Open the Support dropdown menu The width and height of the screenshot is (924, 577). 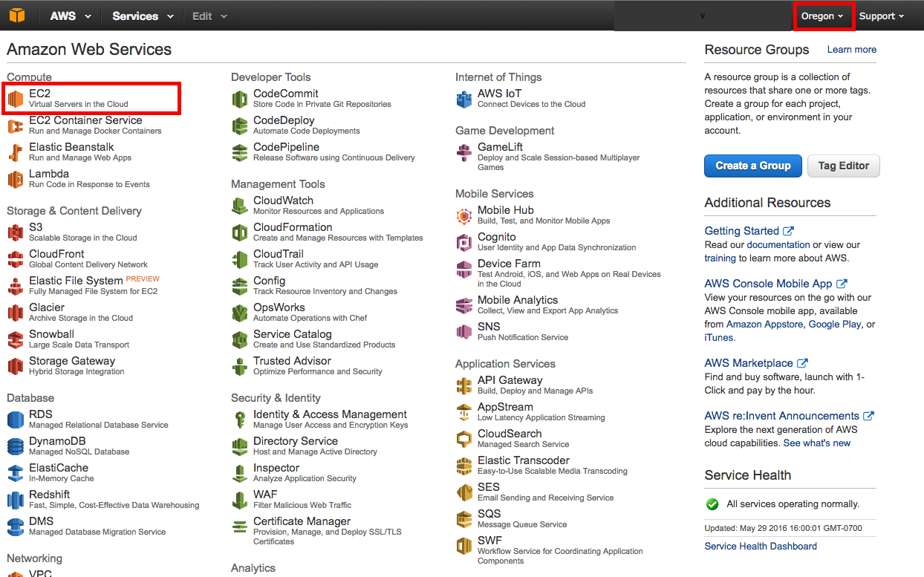coord(881,16)
